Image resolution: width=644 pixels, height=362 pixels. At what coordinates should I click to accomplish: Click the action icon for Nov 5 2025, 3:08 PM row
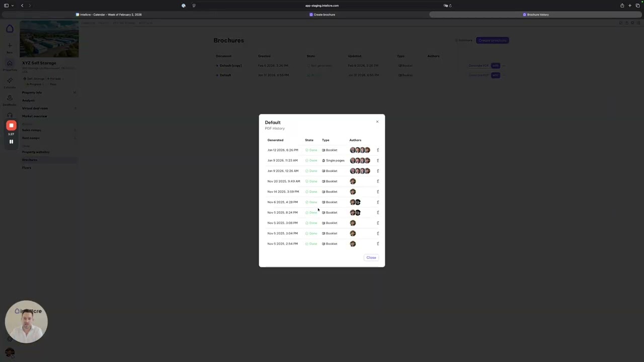(378, 223)
